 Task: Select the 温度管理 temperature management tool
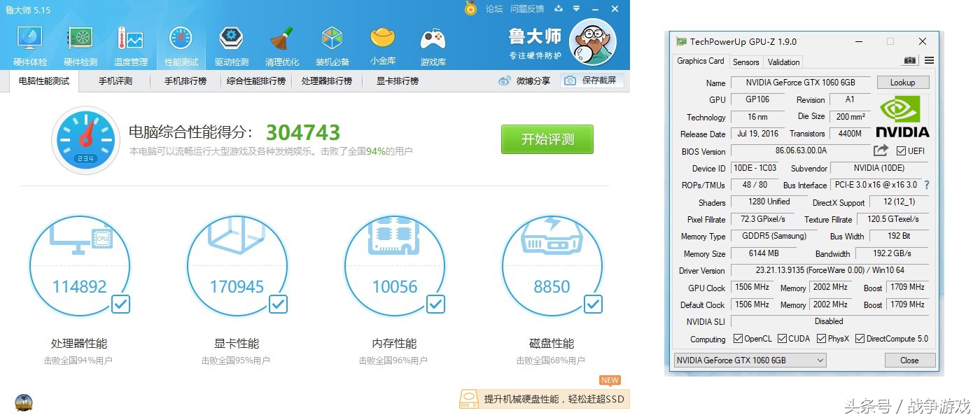coord(130,42)
